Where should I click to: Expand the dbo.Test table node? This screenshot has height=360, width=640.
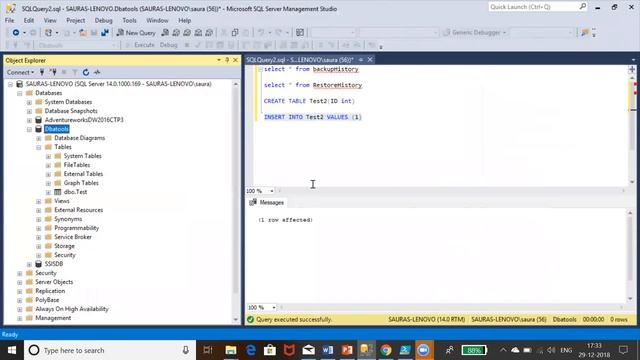pyautogui.click(x=48, y=192)
